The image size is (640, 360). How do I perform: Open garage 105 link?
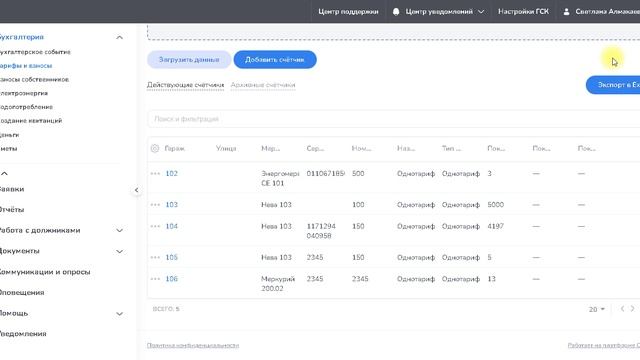[x=171, y=258]
